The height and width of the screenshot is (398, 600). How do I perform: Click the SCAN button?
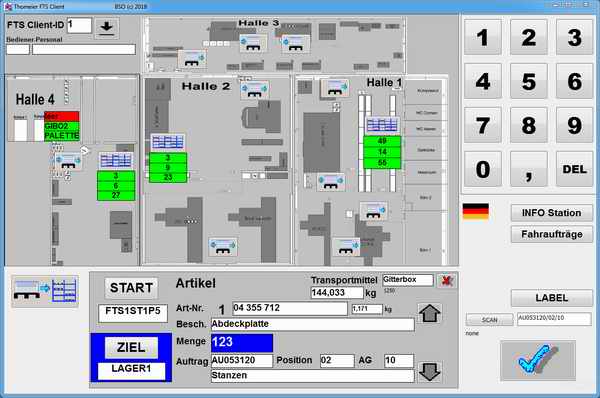pos(489,320)
